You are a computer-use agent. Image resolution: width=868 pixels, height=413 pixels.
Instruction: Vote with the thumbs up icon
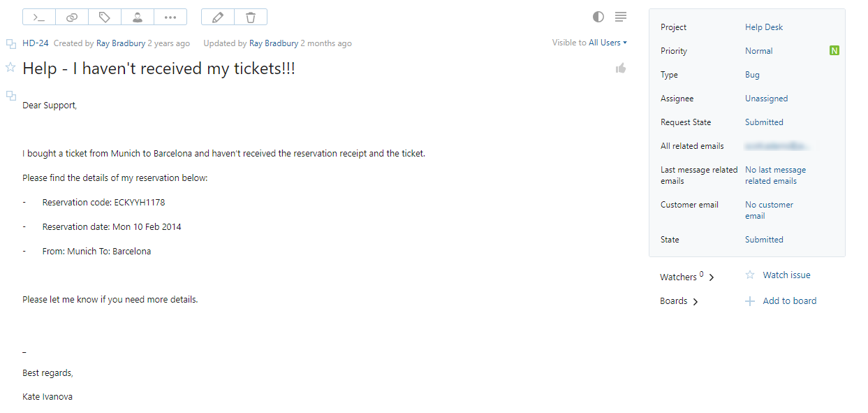[621, 68]
